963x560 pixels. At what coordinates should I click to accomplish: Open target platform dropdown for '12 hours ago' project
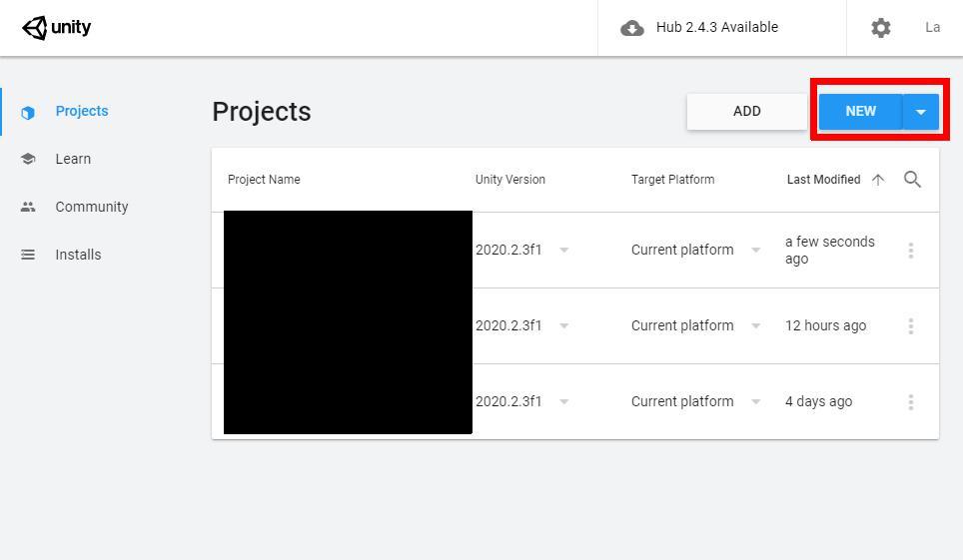coord(756,325)
